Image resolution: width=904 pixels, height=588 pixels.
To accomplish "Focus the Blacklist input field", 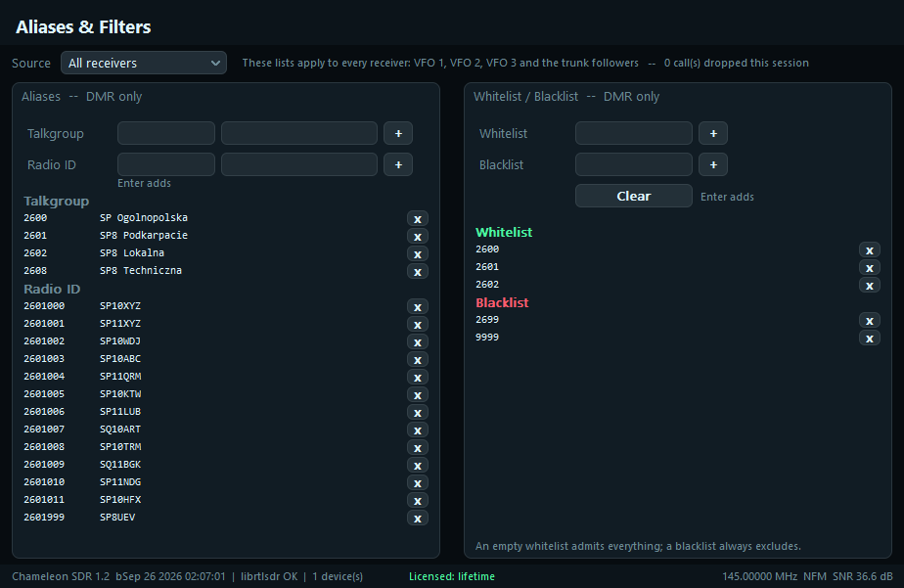I will 634,164.
